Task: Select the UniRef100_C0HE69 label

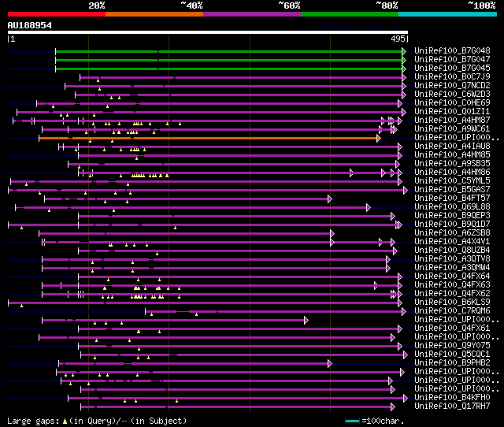Action: point(452,102)
